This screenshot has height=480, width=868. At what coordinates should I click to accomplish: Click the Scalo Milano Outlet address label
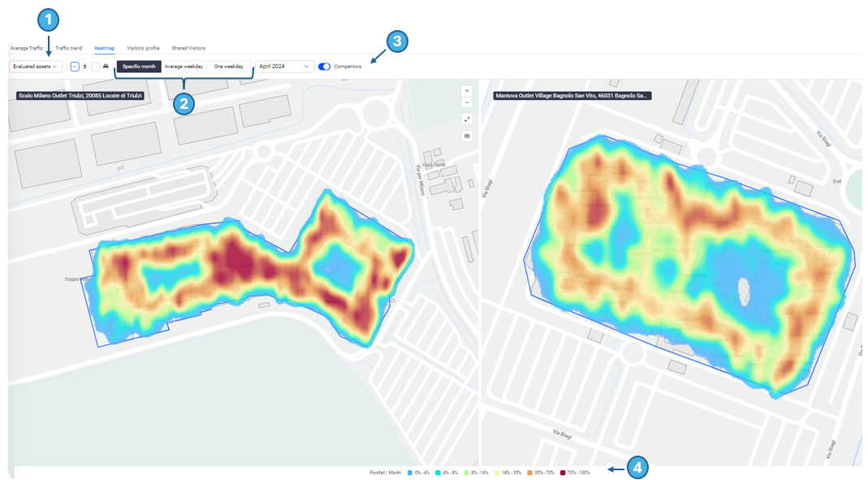(x=80, y=96)
